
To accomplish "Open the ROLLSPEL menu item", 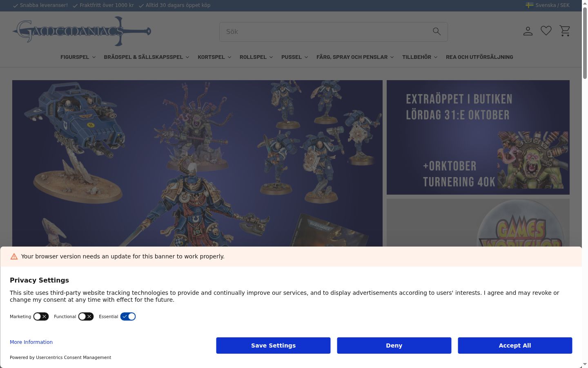I will pos(253,57).
